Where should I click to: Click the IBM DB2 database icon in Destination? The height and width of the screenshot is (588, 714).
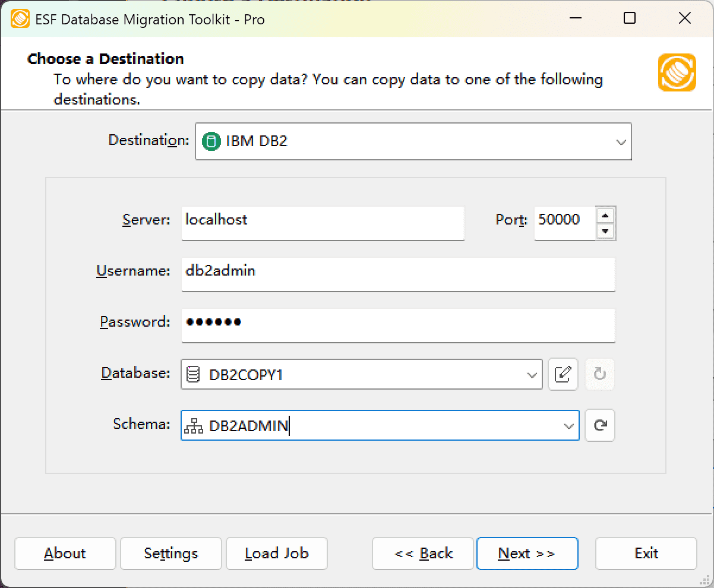tap(210, 141)
